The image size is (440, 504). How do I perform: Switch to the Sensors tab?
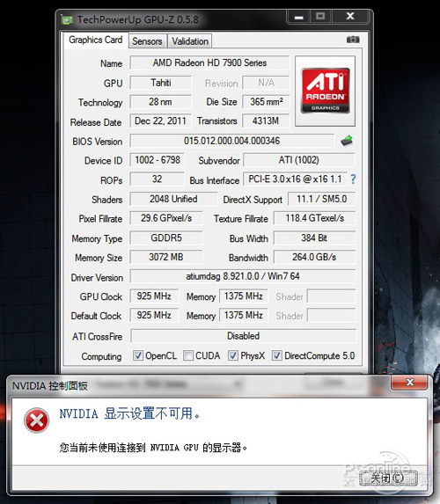pyautogui.click(x=147, y=41)
